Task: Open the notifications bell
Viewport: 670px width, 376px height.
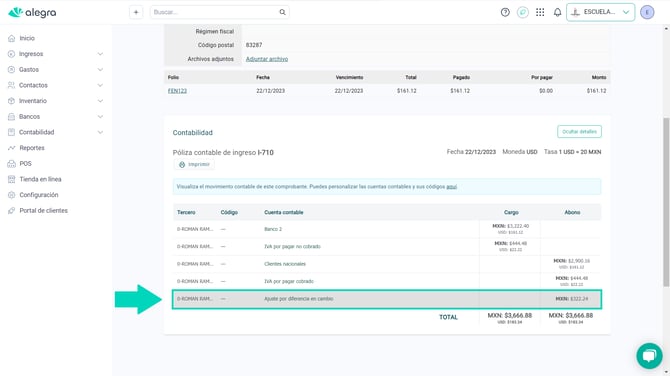Action: [557, 12]
